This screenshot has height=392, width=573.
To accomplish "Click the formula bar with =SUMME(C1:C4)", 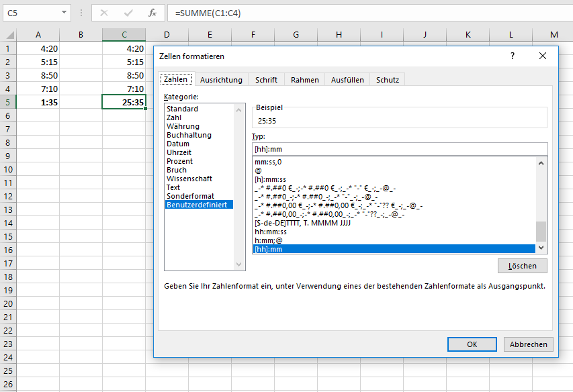I will pos(370,13).
